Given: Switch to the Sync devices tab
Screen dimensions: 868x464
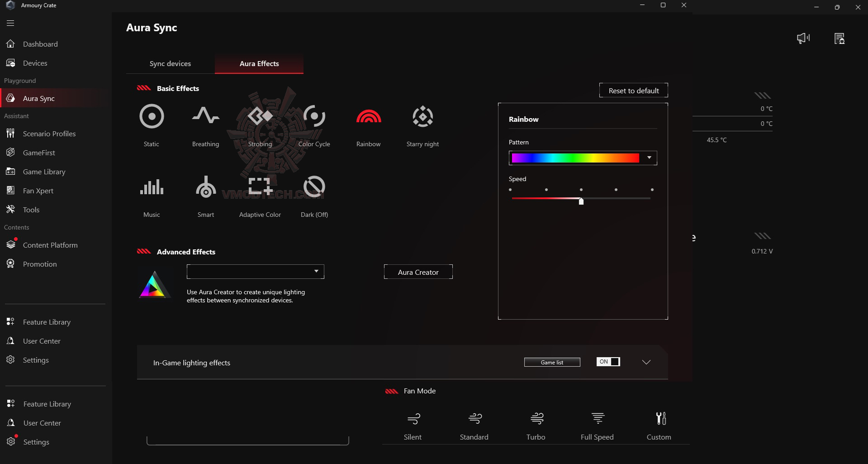Looking at the screenshot, I should pos(170,63).
